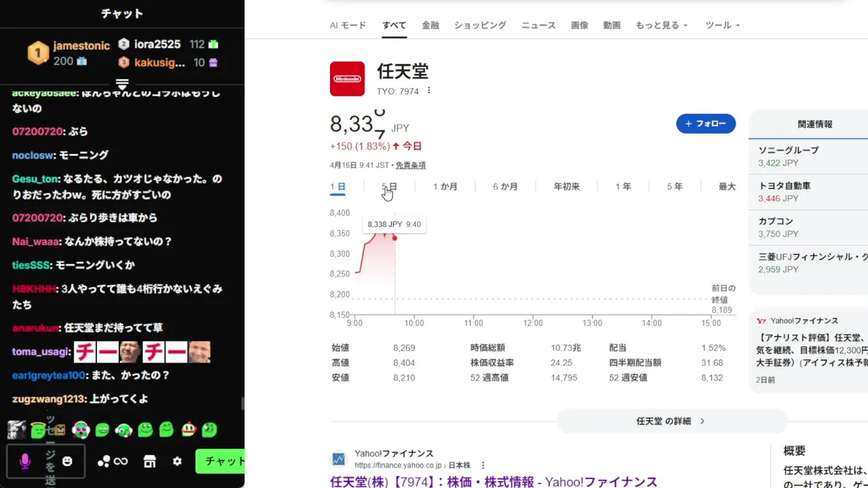Open the ツール dropdown
The width and height of the screenshot is (868, 488).
click(x=722, y=25)
